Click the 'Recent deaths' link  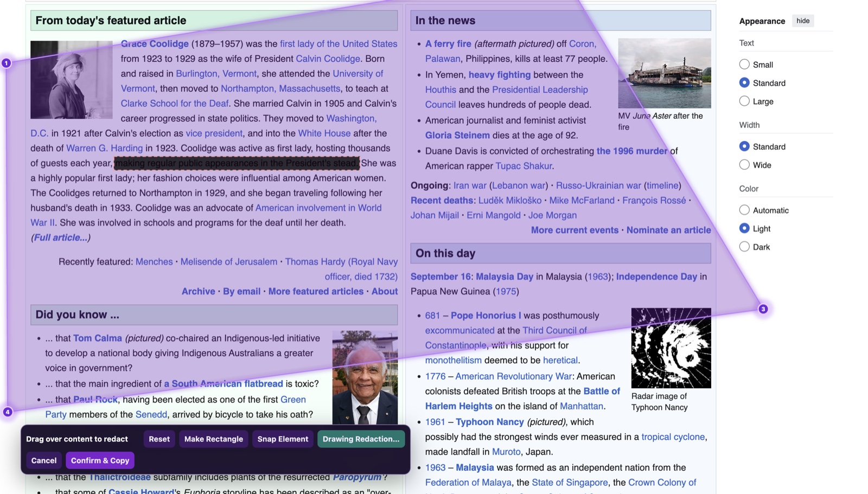click(x=442, y=201)
